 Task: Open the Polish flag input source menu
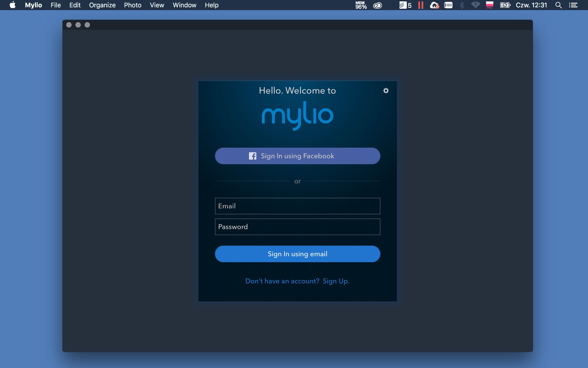pos(490,5)
